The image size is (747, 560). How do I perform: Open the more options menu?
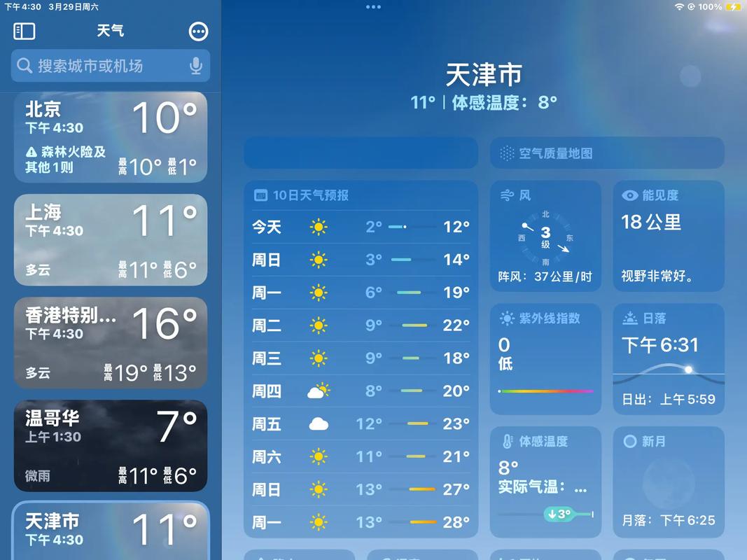coord(198,31)
